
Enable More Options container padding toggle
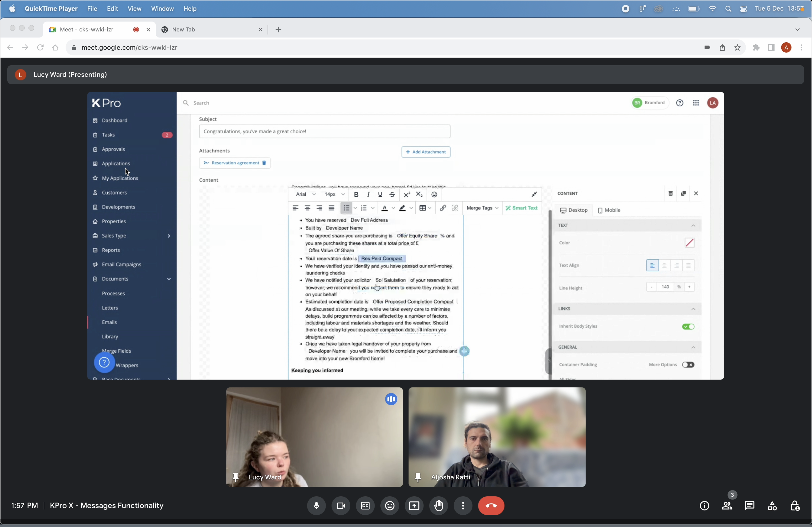coord(688,365)
